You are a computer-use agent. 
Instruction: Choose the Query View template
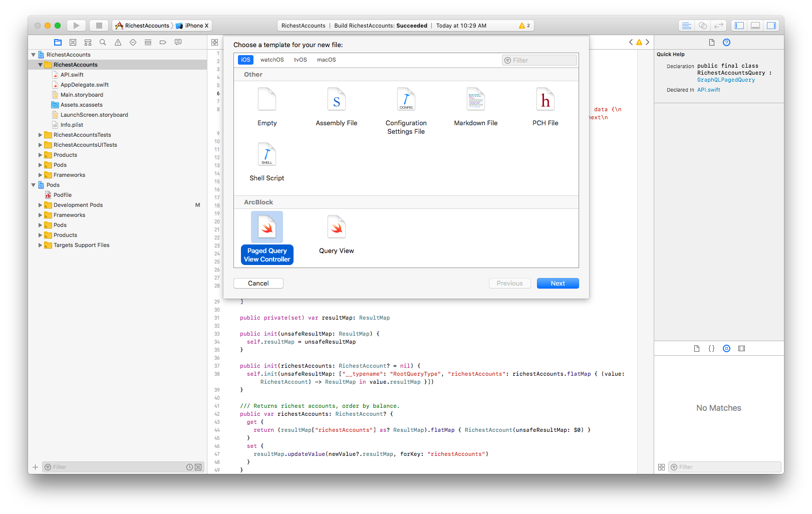337,234
